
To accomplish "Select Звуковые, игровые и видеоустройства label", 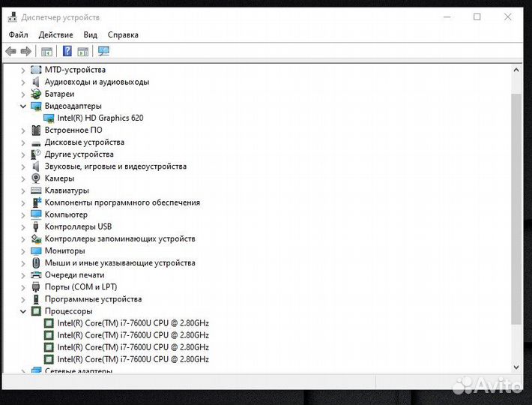I will pyautogui.click(x=115, y=166).
